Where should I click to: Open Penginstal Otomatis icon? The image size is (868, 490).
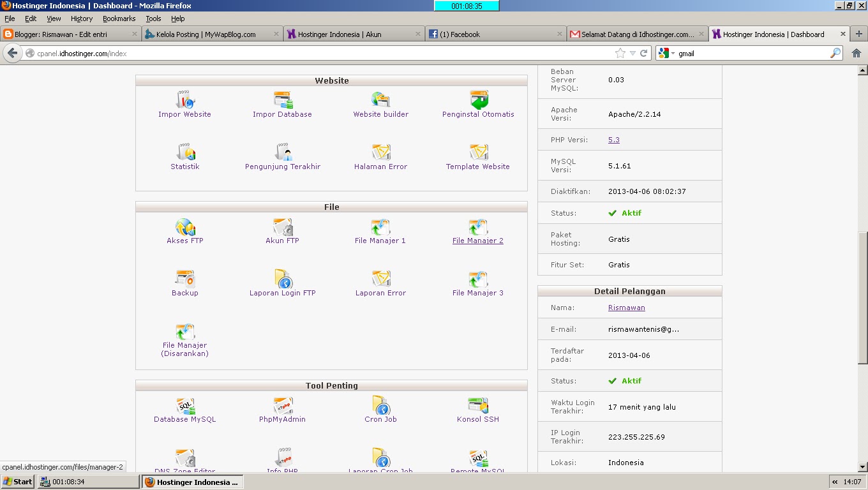click(x=479, y=100)
